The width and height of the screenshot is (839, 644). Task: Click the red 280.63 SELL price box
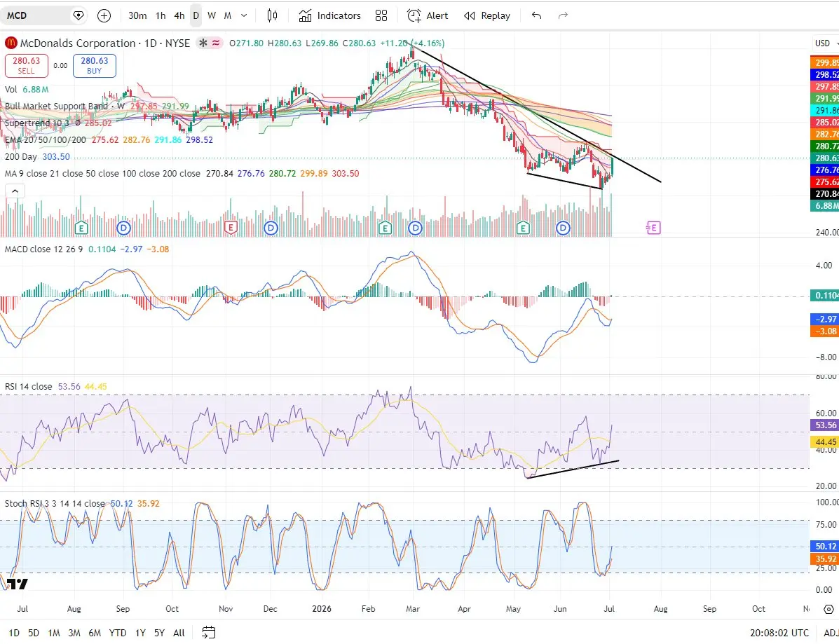pyautogui.click(x=26, y=66)
